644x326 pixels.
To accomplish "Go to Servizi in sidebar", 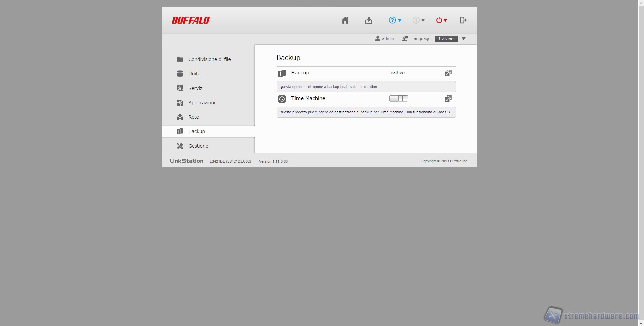I will 196,88.
